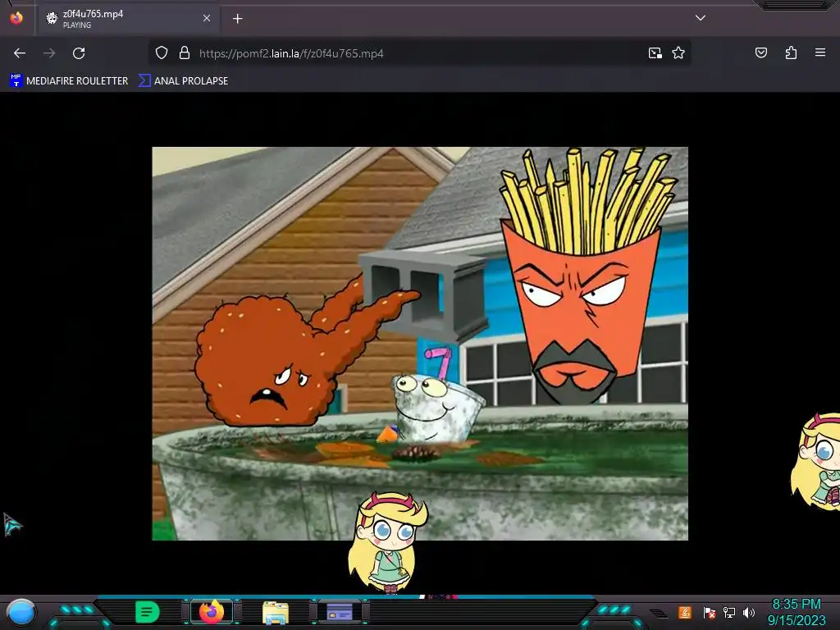The width and height of the screenshot is (840, 630).
Task: Open the clock showing 8:35 PM
Action: (797, 605)
